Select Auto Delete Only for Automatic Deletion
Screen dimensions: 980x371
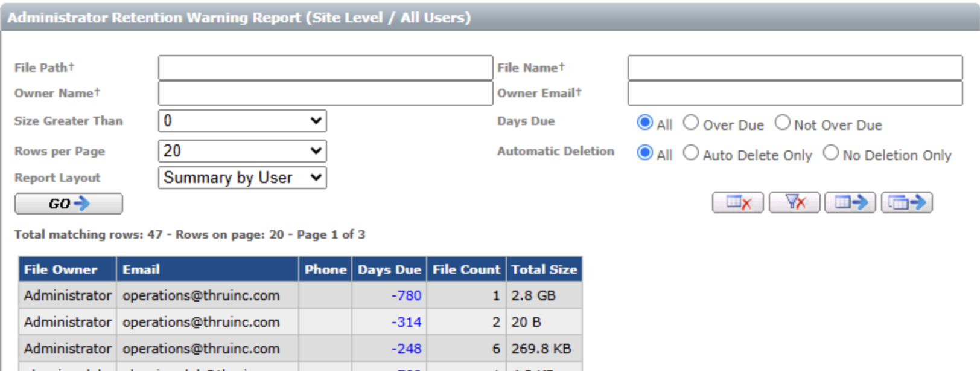tap(691, 153)
